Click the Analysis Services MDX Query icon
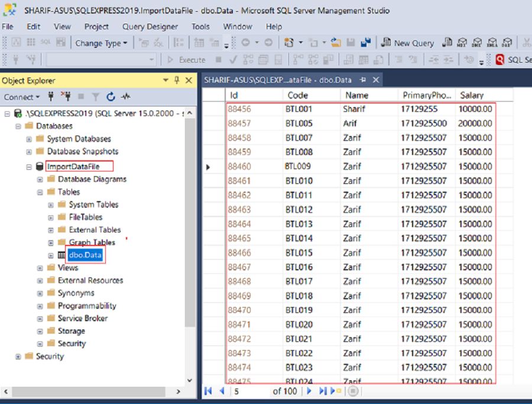 [462, 43]
